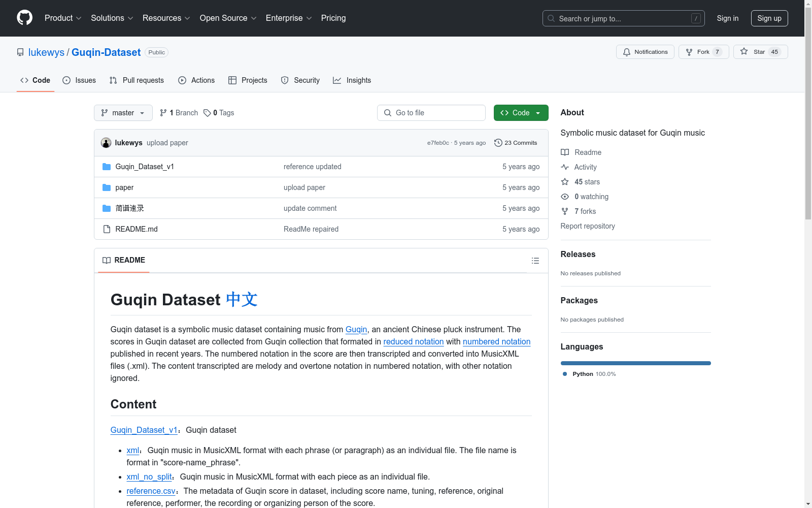The image size is (812, 508).
Task: Click Report repository link
Action: pyautogui.click(x=588, y=226)
